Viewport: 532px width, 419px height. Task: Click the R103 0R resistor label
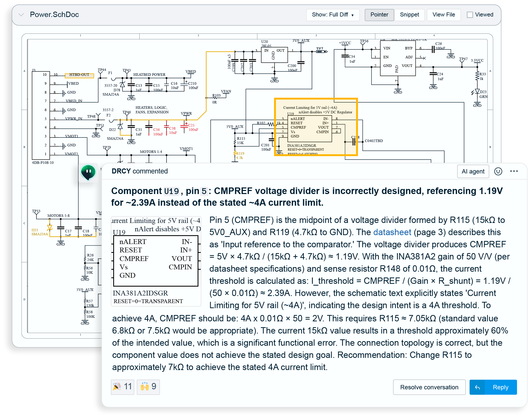click(x=216, y=99)
